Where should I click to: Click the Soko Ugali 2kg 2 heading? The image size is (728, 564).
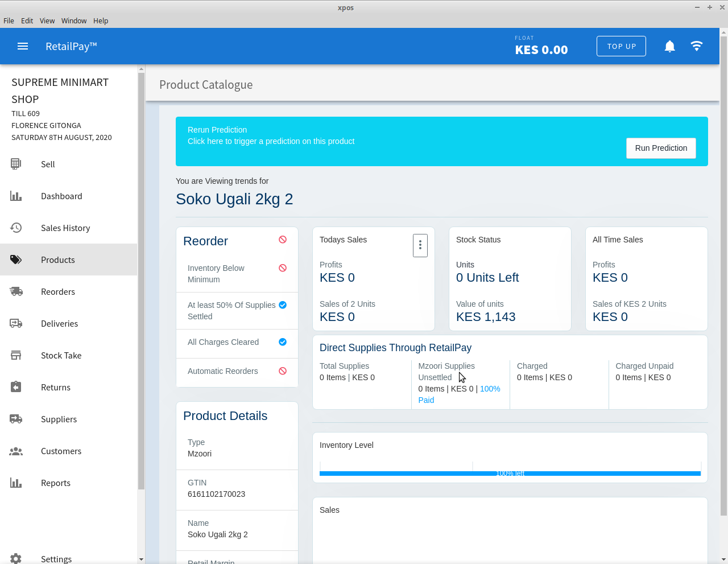pyautogui.click(x=234, y=199)
